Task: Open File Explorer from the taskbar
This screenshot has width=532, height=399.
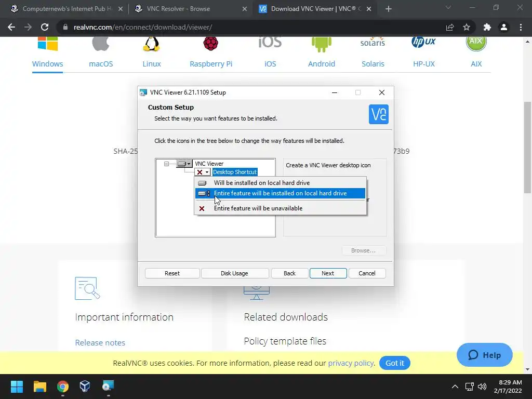Action: [39, 387]
